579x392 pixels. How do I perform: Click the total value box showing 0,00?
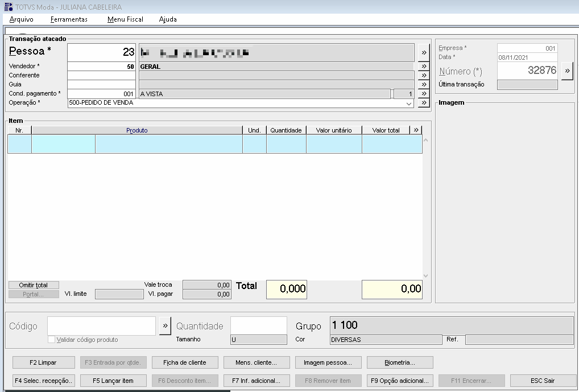392,289
